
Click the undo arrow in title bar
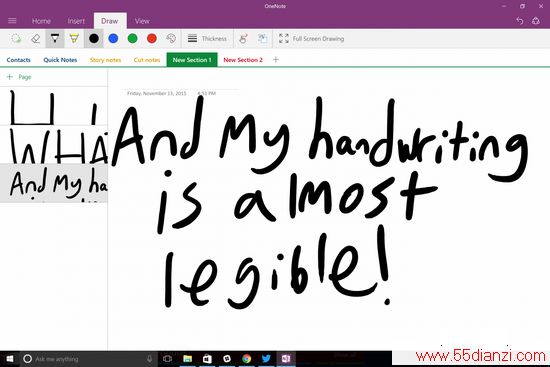519,21
